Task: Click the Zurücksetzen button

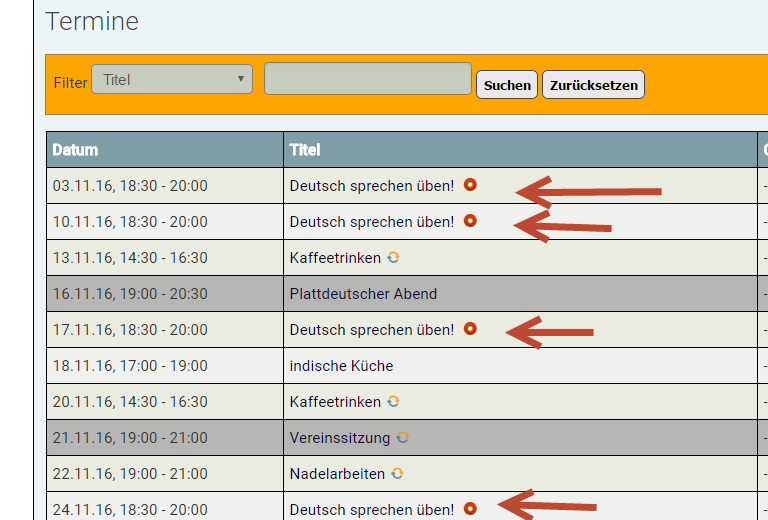Action: [x=594, y=85]
